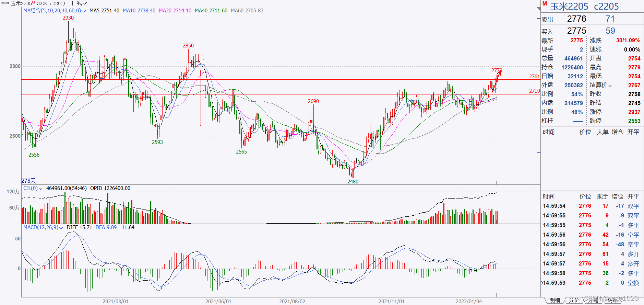The image size is (644, 305).
Task: Click the 跌停 2553 limit-down value
Action: [634, 121]
